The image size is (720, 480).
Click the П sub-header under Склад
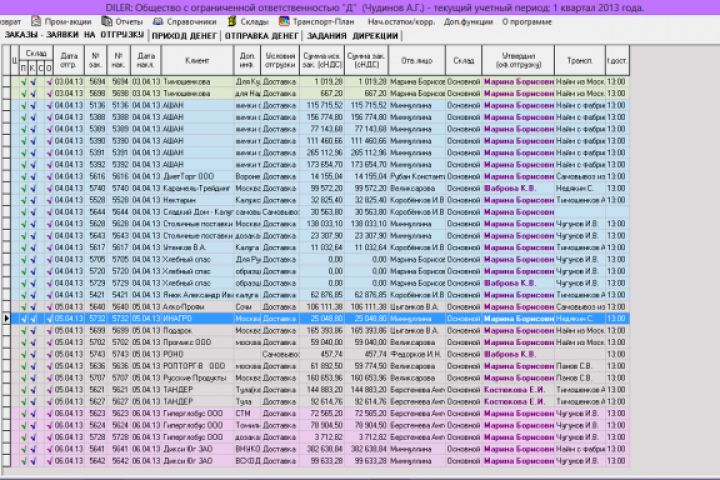(x=23, y=68)
